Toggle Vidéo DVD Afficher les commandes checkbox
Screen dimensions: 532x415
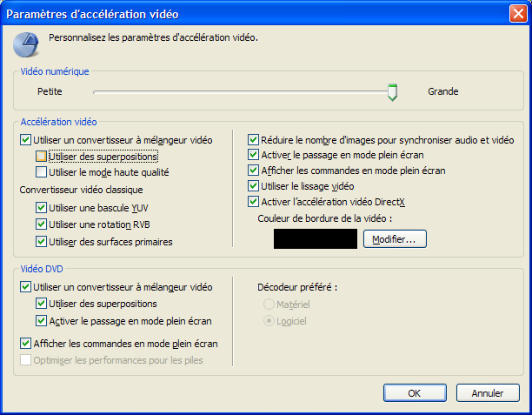coord(25,344)
